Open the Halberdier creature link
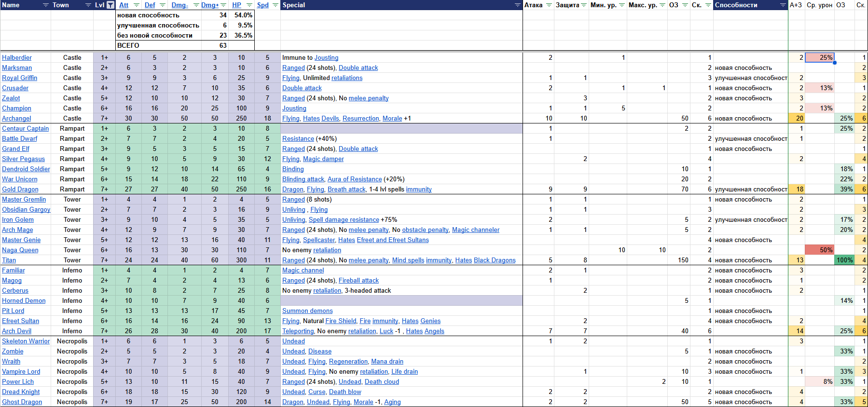Viewport: 868px width, 407px height. (17, 57)
